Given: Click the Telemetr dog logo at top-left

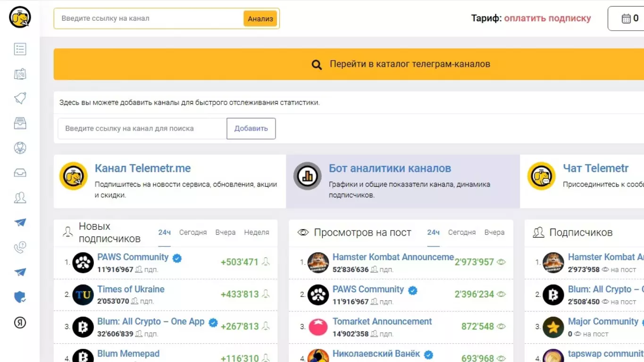Looking at the screenshot, I should click(x=20, y=17).
